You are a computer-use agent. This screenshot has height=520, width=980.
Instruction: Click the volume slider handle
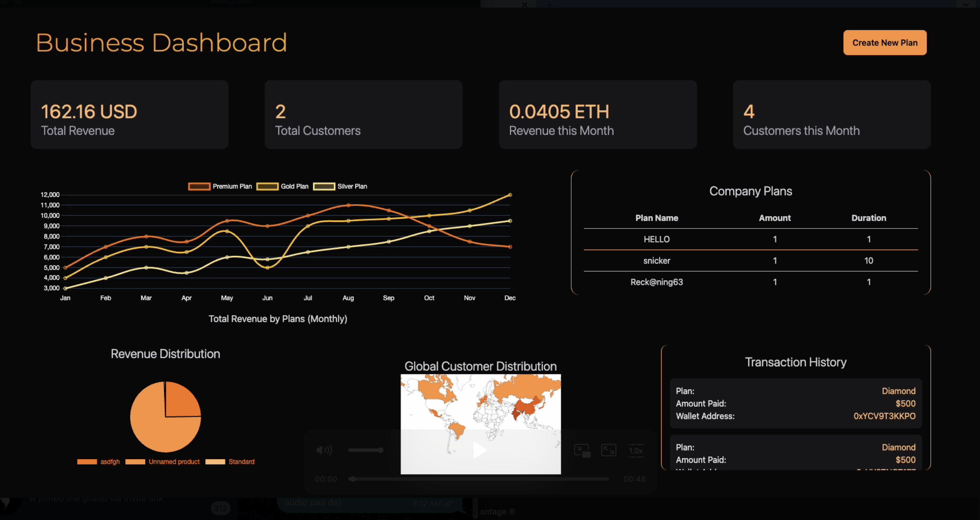381,450
